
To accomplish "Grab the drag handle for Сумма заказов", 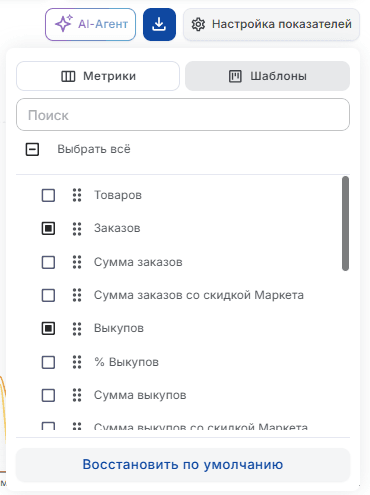I will click(x=77, y=262).
